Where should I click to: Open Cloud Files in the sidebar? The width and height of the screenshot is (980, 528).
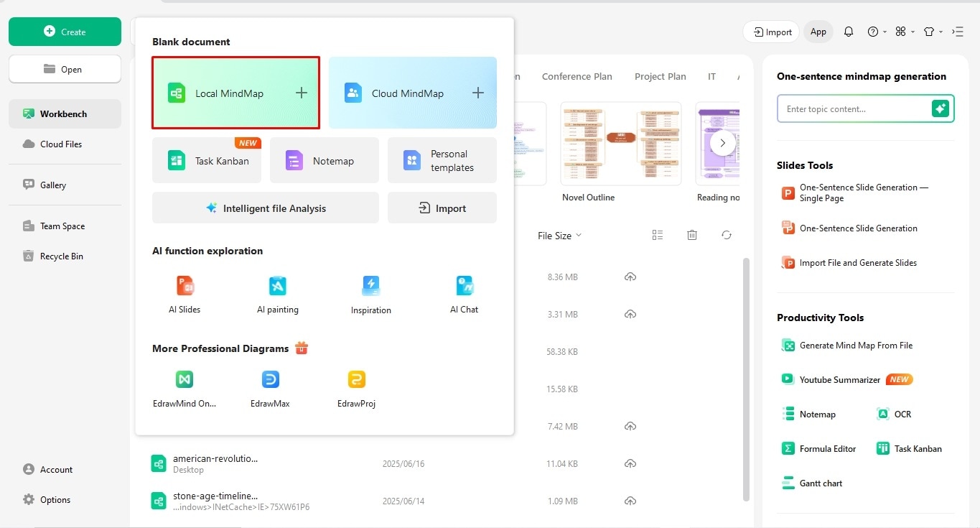[65, 144]
